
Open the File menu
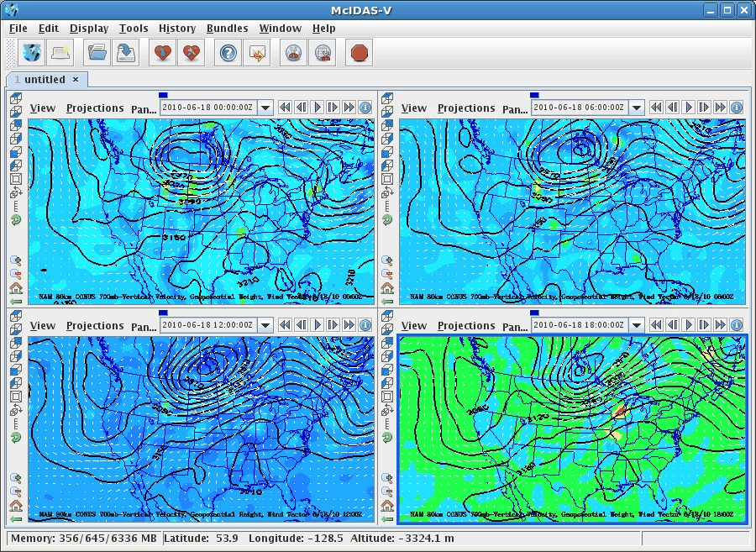pyautogui.click(x=18, y=29)
